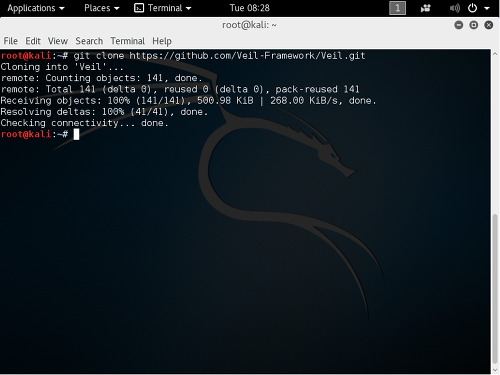500x375 pixels.
Task: Open the Places menu
Action: (101, 8)
